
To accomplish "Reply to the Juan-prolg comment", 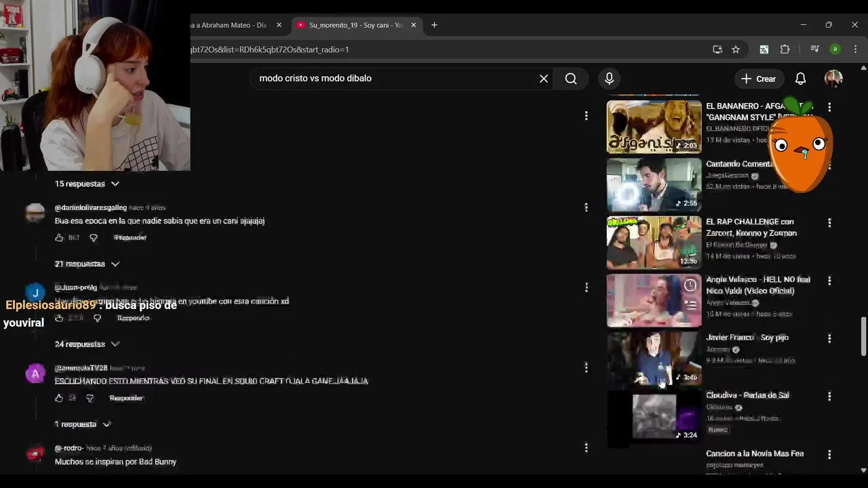I will coord(133,318).
